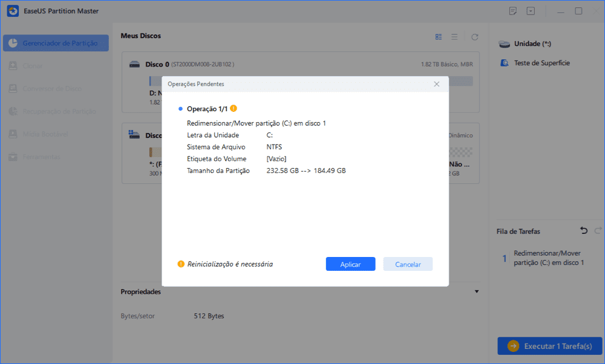The height and width of the screenshot is (364, 605).
Task: Open Ferramentas in sidebar
Action: click(x=56, y=157)
